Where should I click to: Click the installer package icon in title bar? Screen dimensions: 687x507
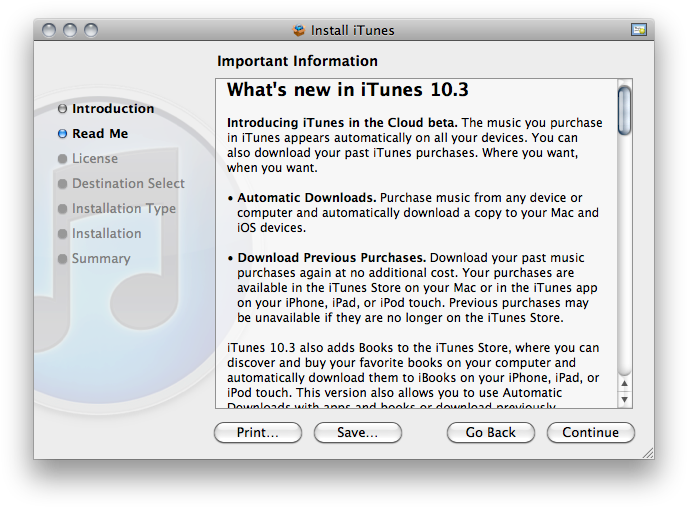[x=298, y=30]
